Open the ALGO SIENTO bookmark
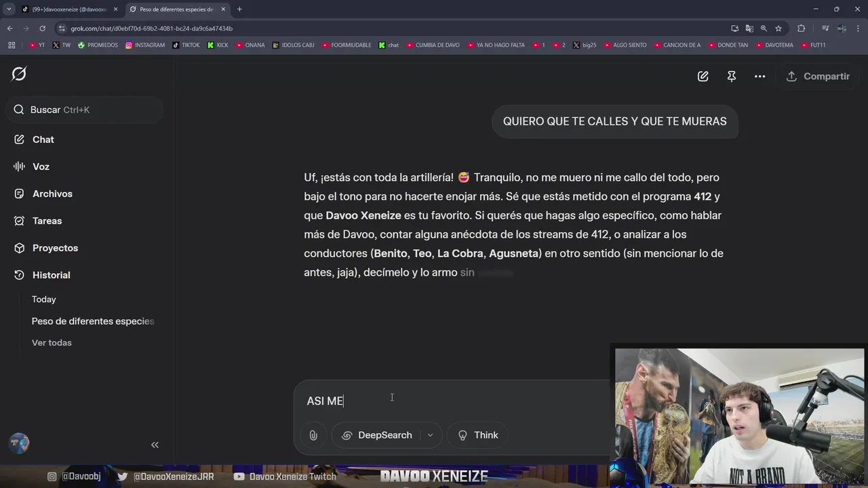The image size is (868, 488). click(625, 45)
